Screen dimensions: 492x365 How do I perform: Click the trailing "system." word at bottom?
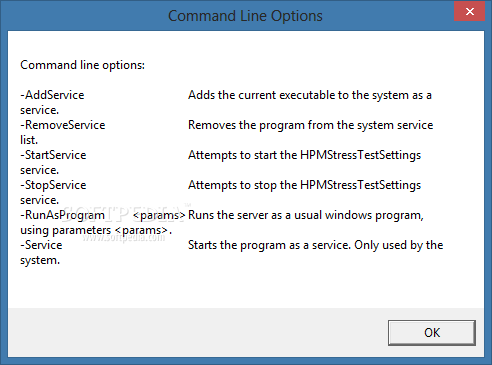click(40, 260)
